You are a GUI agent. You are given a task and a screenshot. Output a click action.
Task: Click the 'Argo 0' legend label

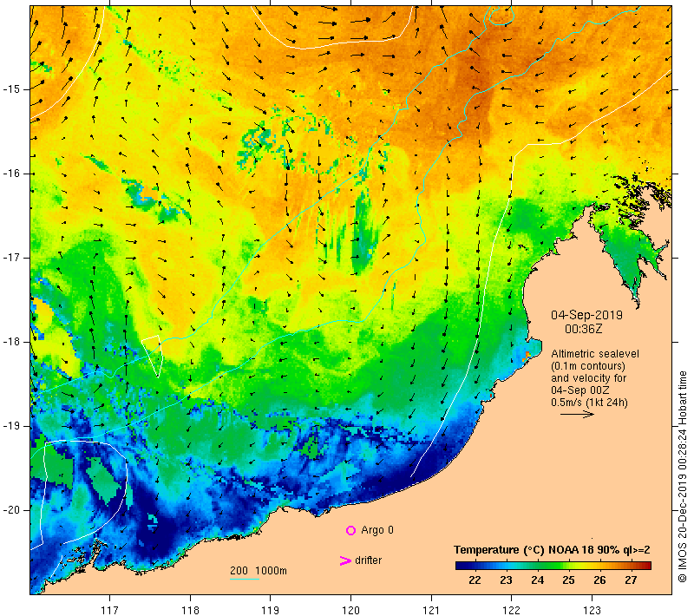377,530
